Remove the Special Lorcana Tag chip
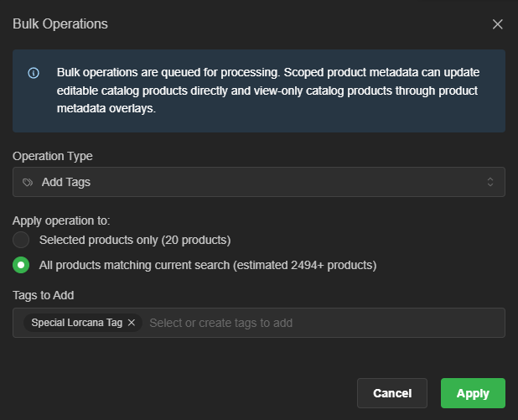Image resolution: width=518 pixels, height=420 pixels. 132,322
